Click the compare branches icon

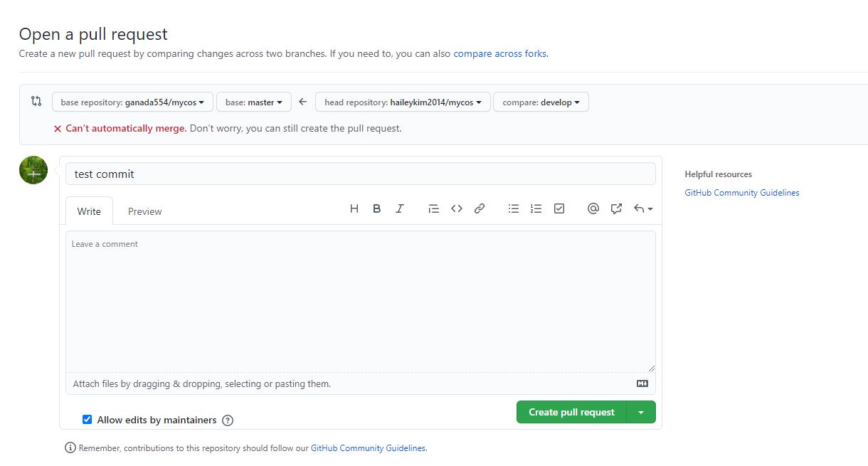36,101
